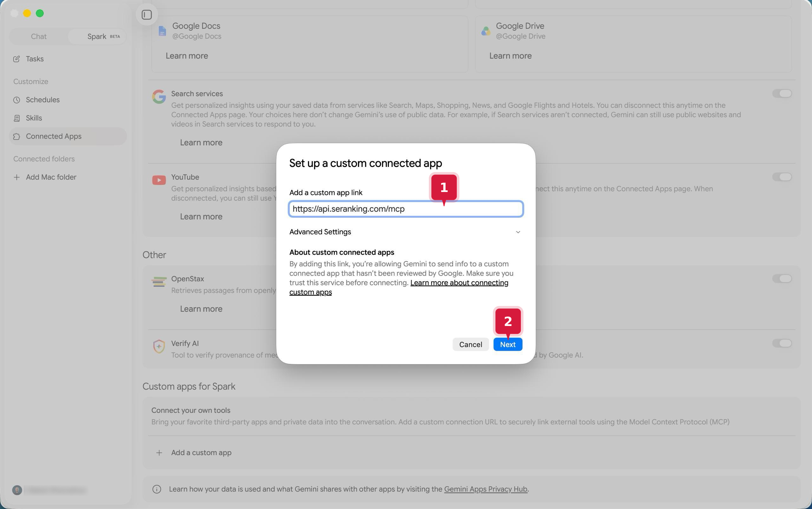The width and height of the screenshot is (812, 509).
Task: Open Skills in the sidebar
Action: [x=68, y=118]
